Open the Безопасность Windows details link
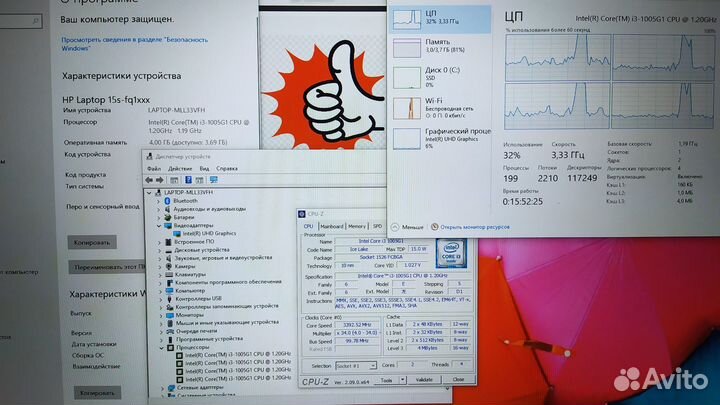Viewport: 720px width, 405px height. (134, 44)
